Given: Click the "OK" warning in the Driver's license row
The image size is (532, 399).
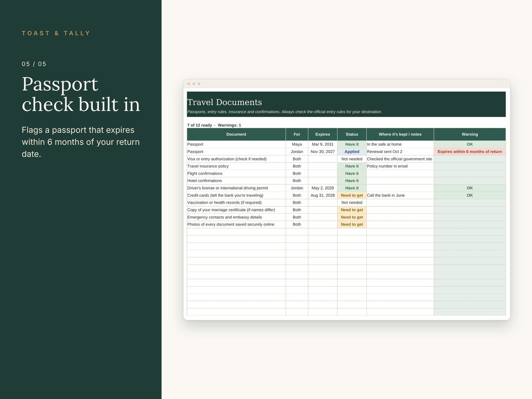Looking at the screenshot, I should coord(470,188).
